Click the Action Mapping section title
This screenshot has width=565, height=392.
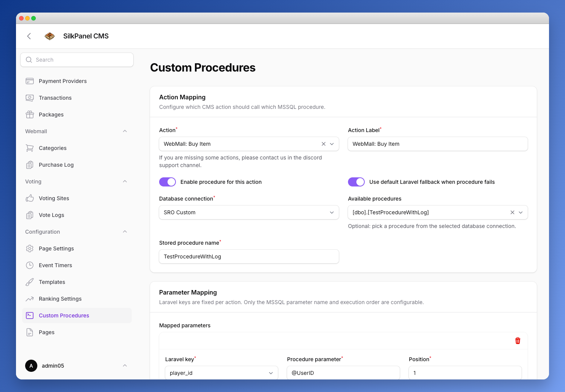pyautogui.click(x=182, y=97)
